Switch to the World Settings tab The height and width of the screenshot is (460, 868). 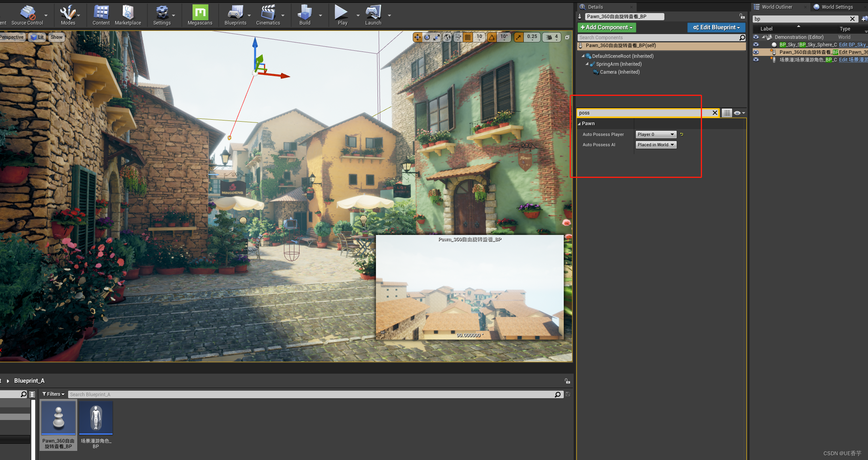pos(837,7)
